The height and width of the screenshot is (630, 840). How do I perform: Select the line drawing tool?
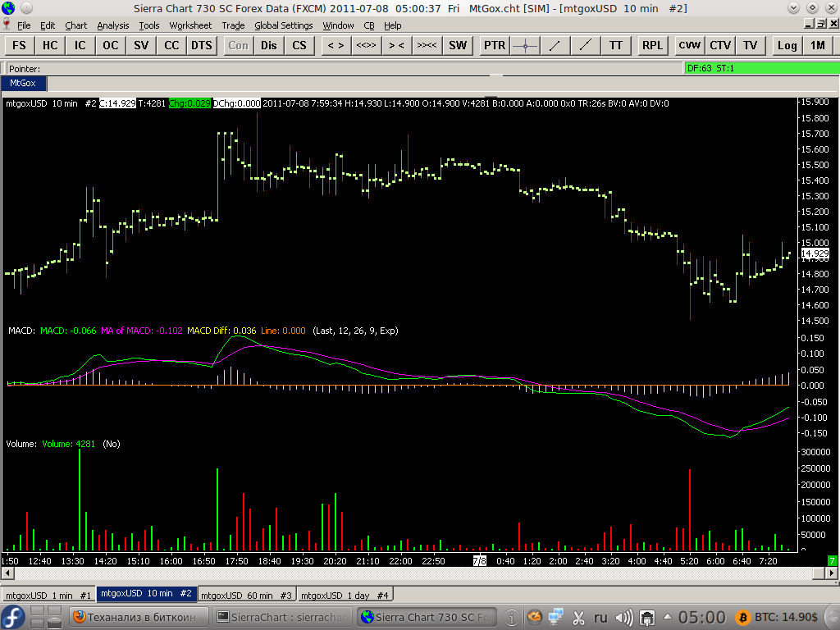[x=555, y=46]
